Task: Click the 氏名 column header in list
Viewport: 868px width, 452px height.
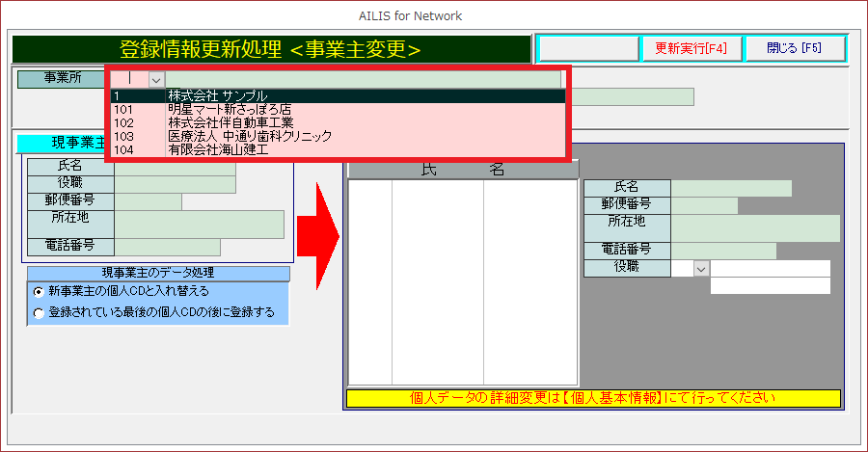Action: tap(463, 170)
